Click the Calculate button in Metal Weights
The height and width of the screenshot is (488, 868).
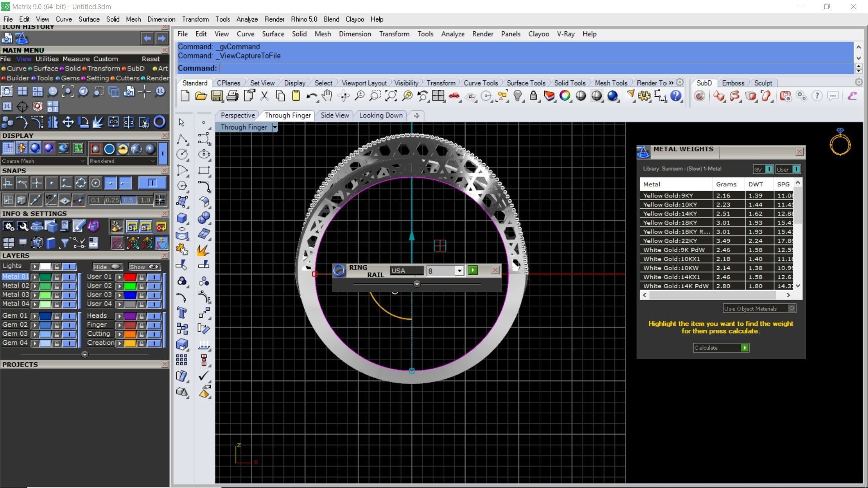point(721,347)
